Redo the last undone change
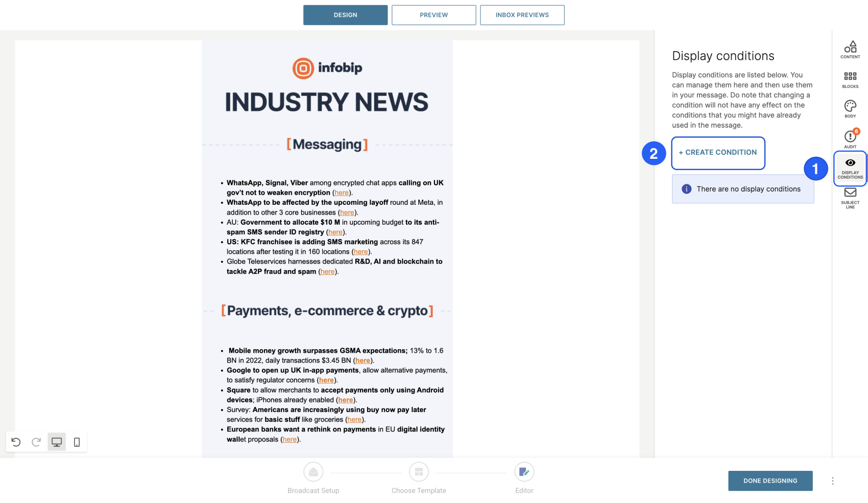Viewport: 868px width, 503px height. pyautogui.click(x=36, y=442)
